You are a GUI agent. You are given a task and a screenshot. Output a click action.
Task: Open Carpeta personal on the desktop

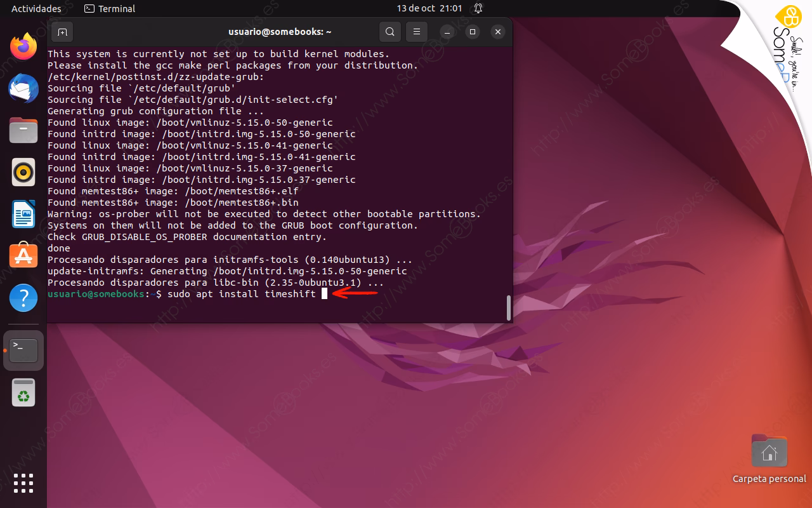click(x=769, y=453)
